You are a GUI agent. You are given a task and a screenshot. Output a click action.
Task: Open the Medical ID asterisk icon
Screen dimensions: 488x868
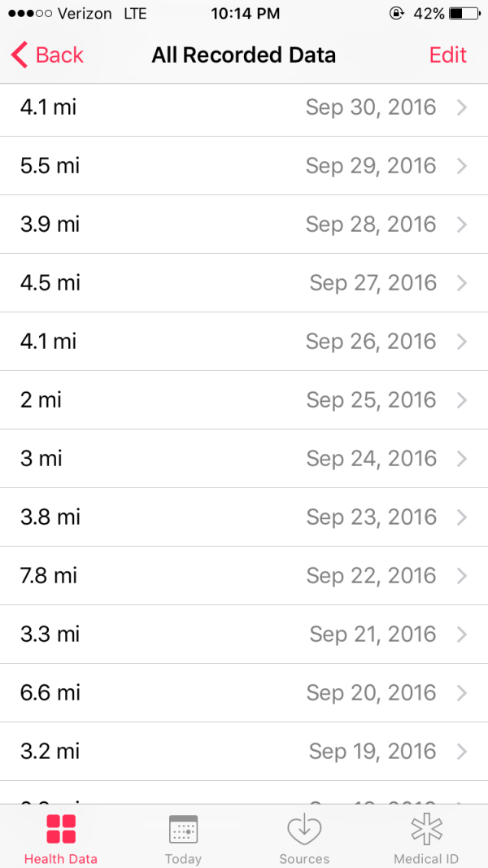coord(426,829)
